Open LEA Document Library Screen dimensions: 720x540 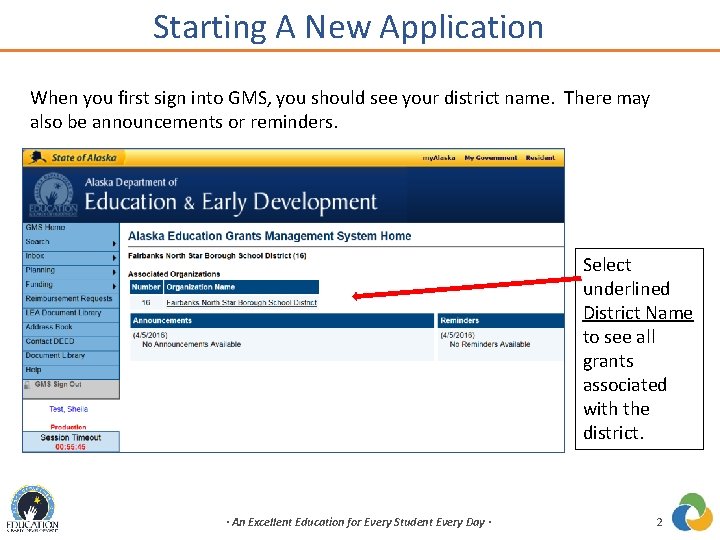click(63, 313)
